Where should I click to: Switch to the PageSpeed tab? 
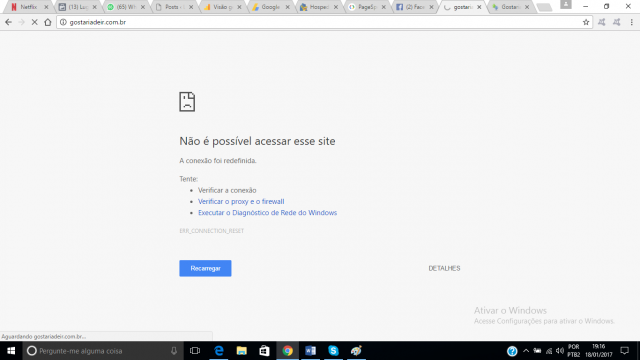pos(366,7)
